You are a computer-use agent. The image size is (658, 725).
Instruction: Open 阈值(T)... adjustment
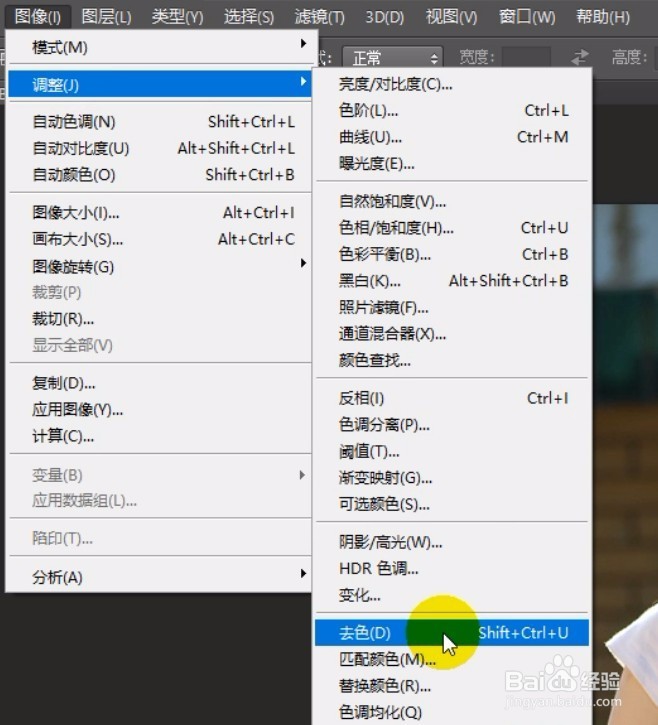click(x=452, y=451)
